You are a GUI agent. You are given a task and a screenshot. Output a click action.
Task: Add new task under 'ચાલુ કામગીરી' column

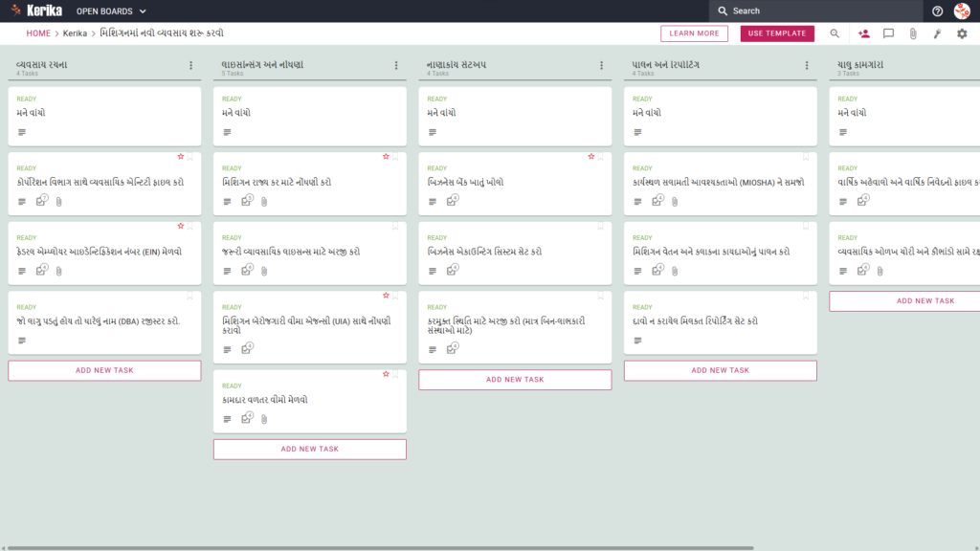pos(905,301)
